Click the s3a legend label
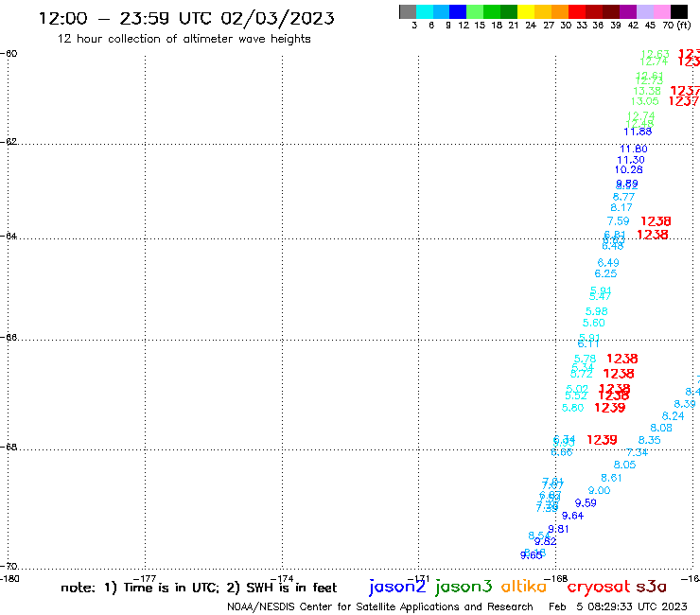Screen dimensions: 700x615 click(651, 587)
